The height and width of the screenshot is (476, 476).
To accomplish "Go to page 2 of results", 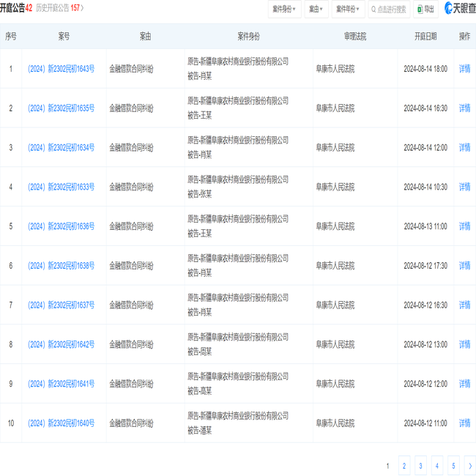I will pos(404,466).
